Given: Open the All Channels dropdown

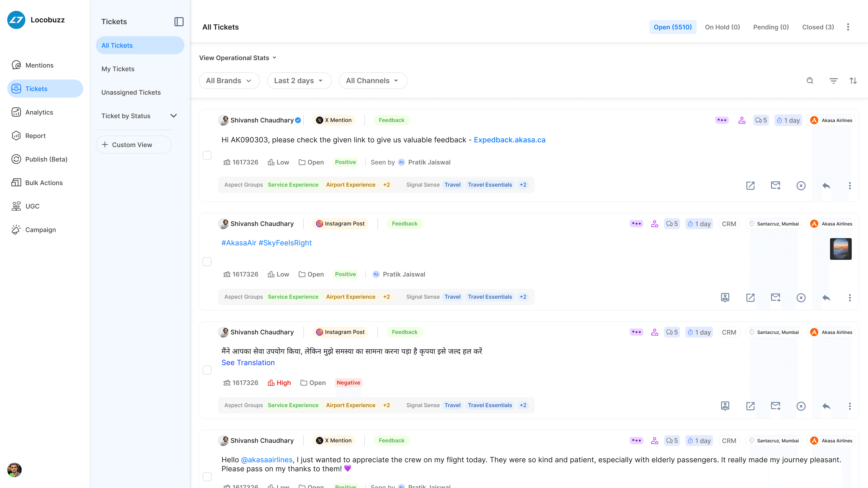Looking at the screenshot, I should pos(373,81).
